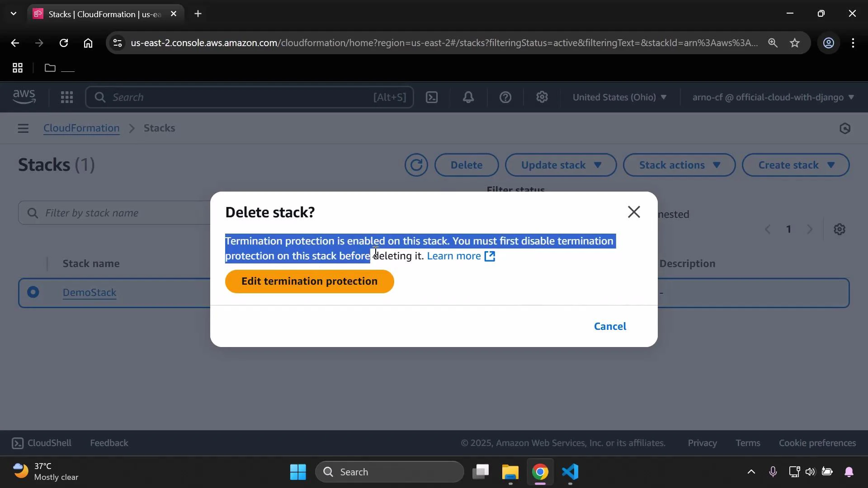
Task: Open AWS help panel via question mark icon
Action: tap(505, 97)
